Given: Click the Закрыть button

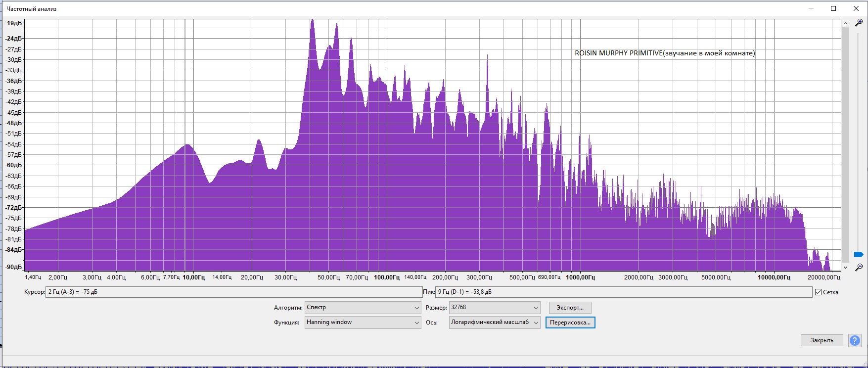Looking at the screenshot, I should click(822, 340).
